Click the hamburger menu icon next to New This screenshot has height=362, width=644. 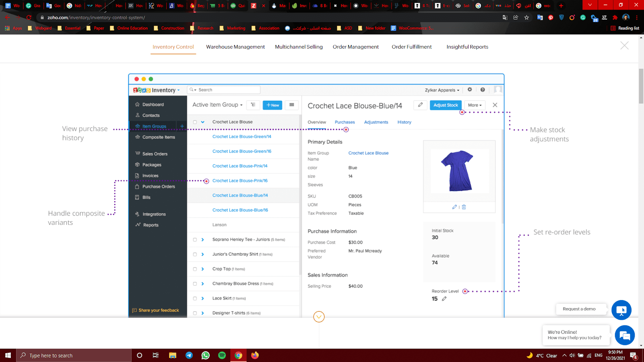(x=292, y=105)
